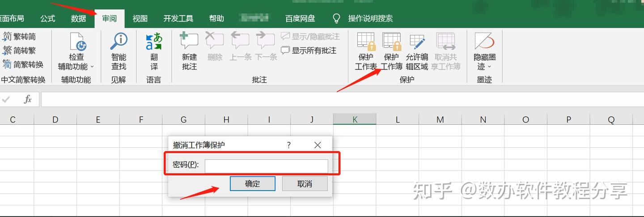Viewport: 644px width, 217px height.
Task: Click the ? help button in the dialog
Action: (289, 145)
